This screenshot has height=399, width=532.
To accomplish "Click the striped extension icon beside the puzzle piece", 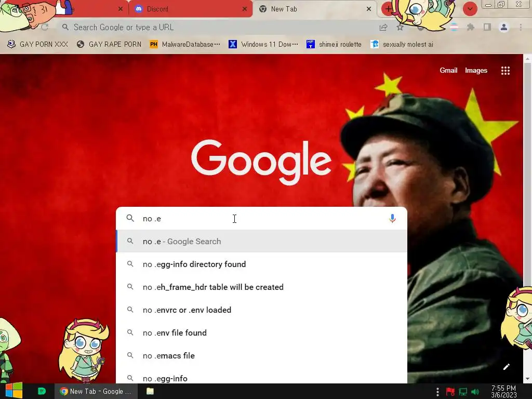I will click(x=454, y=27).
